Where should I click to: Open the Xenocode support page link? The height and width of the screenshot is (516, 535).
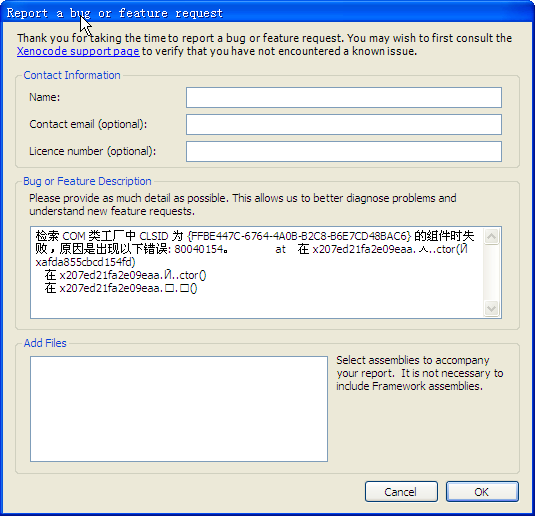78,51
